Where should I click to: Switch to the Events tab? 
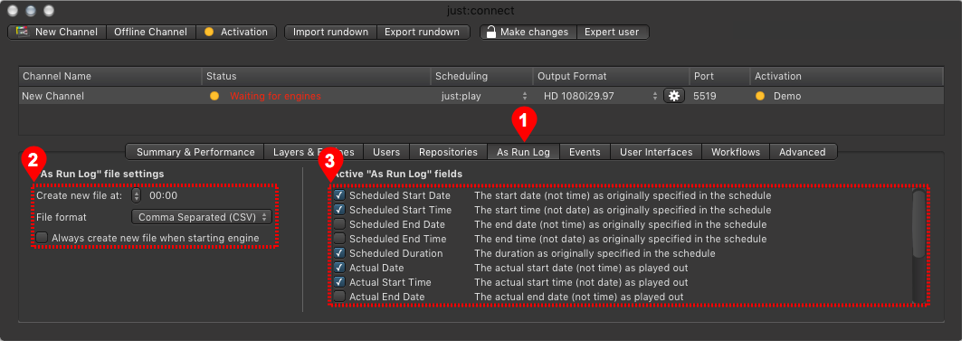(585, 152)
